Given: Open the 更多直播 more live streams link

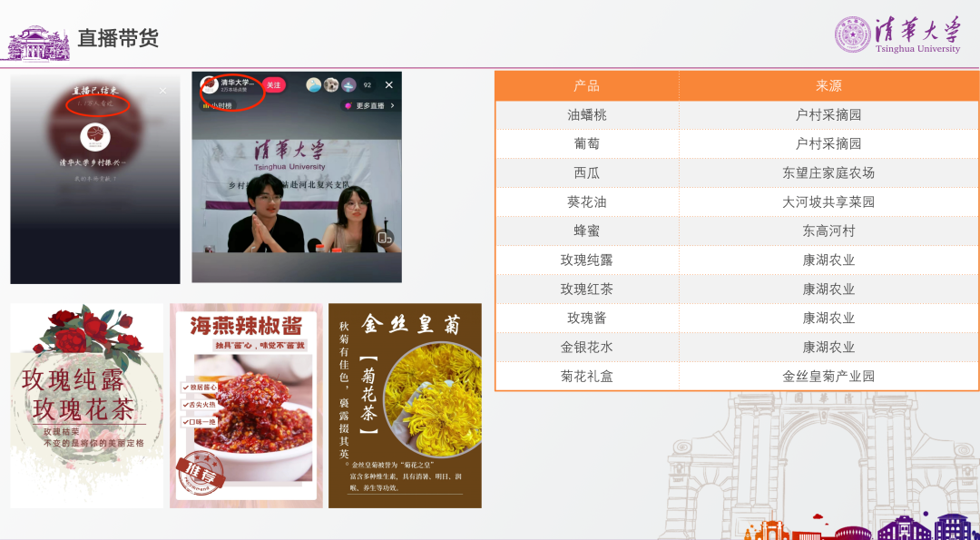Looking at the screenshot, I should (370, 105).
